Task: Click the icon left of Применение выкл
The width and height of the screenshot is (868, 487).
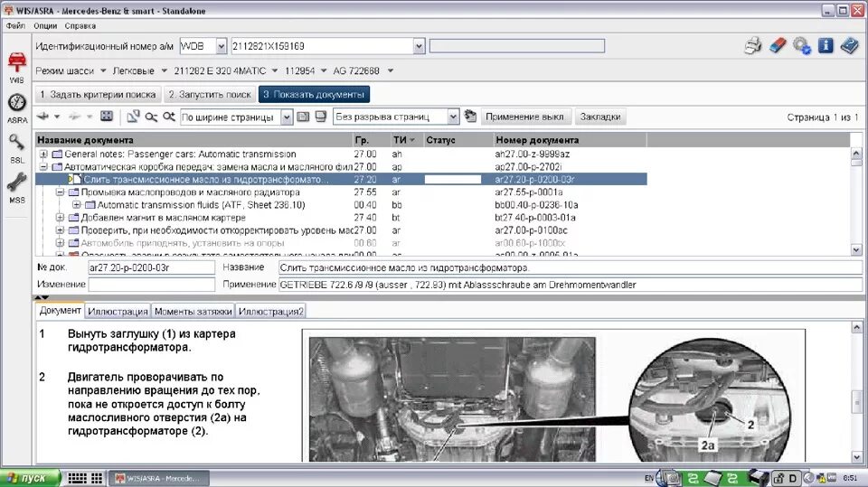Action: pos(470,117)
